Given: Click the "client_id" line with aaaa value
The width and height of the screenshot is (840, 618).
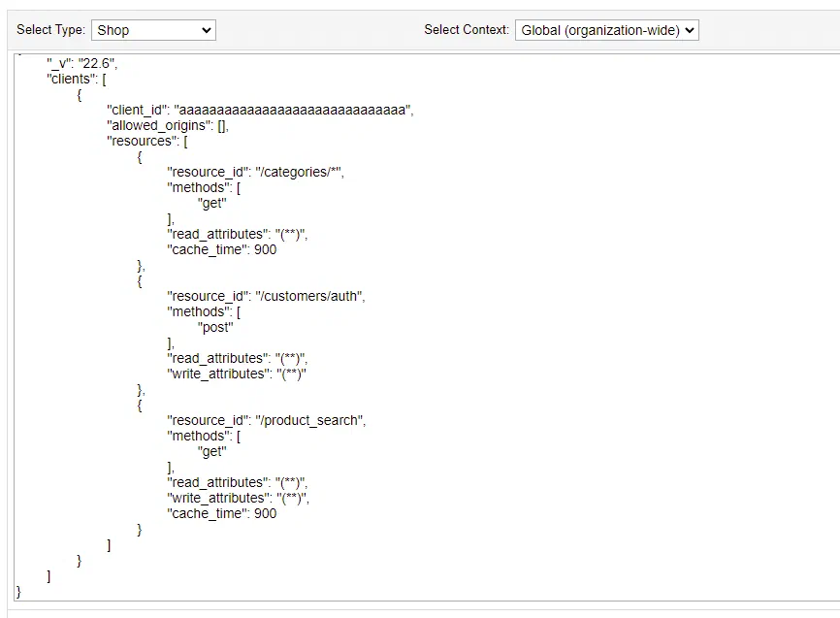Looking at the screenshot, I should [x=260, y=110].
